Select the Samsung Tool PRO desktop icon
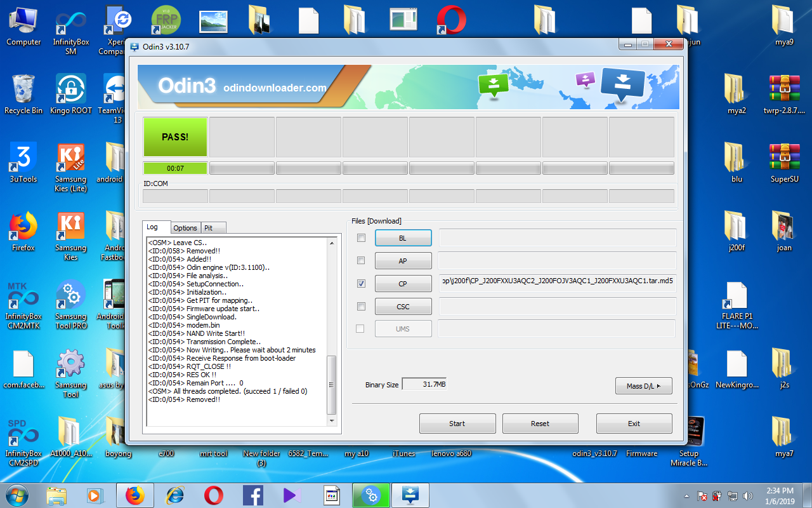The height and width of the screenshot is (508, 812). pyautogui.click(x=71, y=304)
